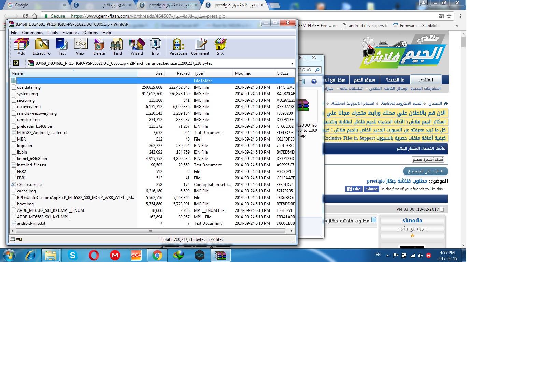The height and width of the screenshot is (392, 552).
Task: Open the Options menu
Action: click(90, 33)
